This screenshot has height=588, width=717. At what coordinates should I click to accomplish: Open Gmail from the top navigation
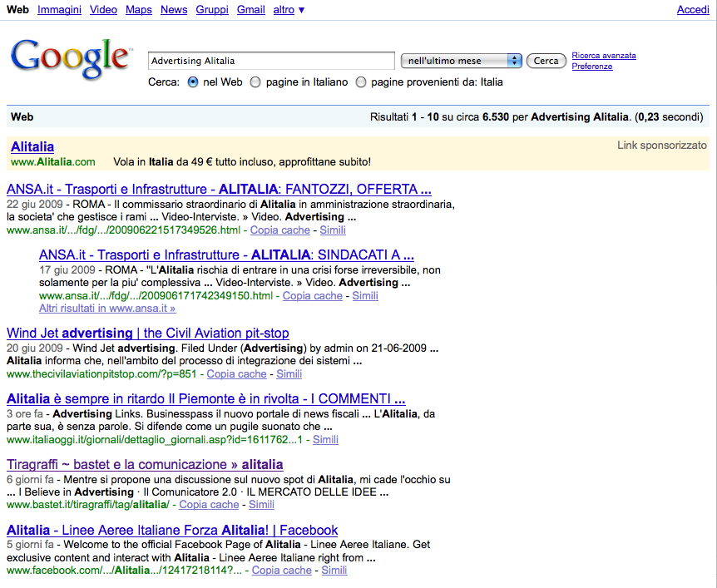pyautogui.click(x=251, y=10)
